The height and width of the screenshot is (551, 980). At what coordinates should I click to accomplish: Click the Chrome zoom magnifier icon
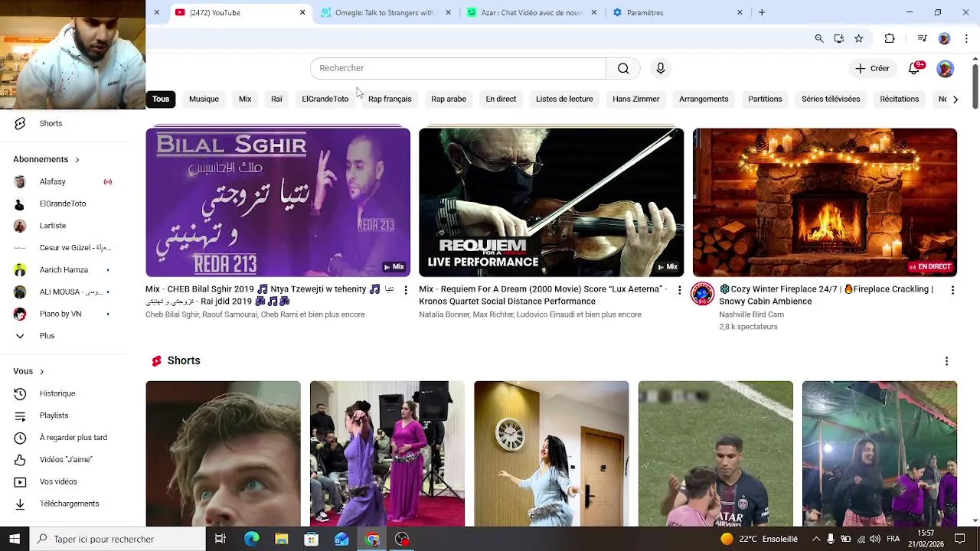[819, 38]
